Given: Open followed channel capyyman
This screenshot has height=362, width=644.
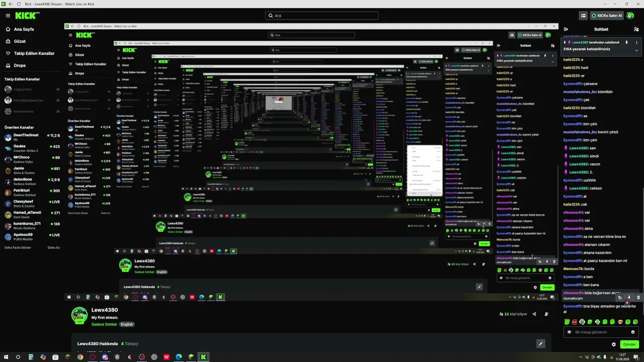Looking at the screenshot, I should click(x=32, y=89).
